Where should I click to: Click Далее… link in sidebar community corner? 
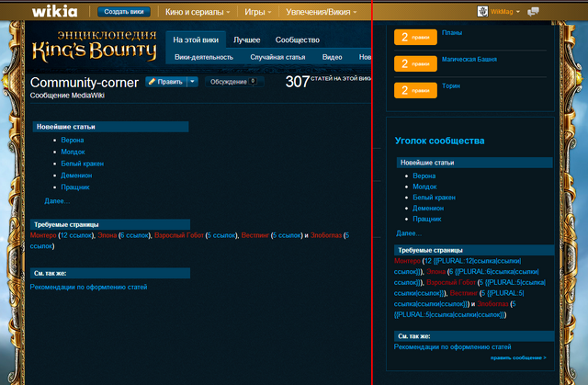[x=409, y=233]
